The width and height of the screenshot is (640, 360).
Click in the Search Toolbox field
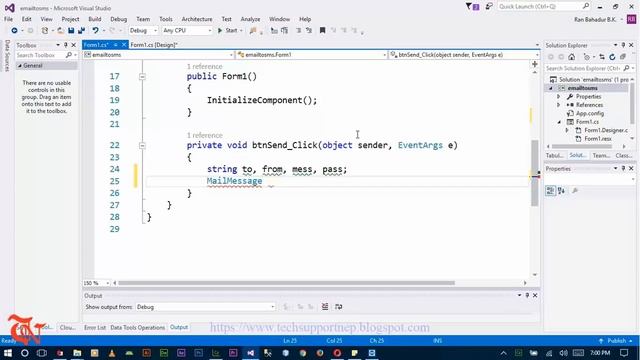41,55
